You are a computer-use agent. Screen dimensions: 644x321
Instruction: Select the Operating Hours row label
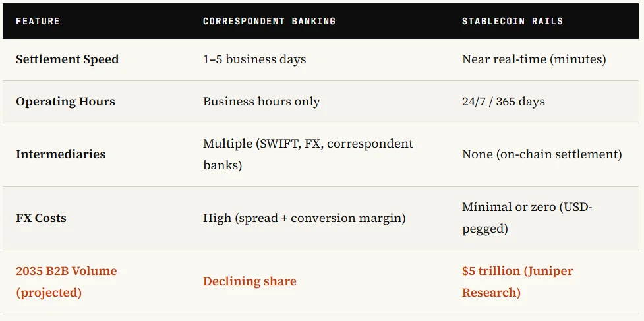(65, 102)
